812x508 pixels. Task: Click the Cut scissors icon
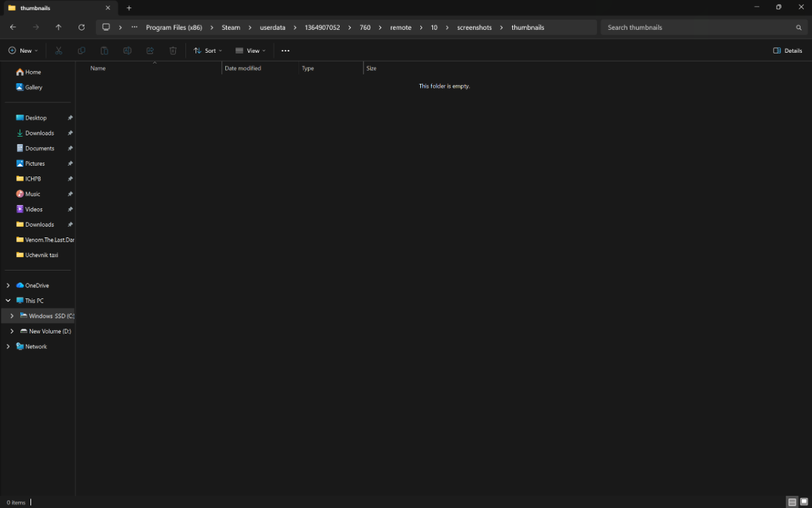click(59, 51)
